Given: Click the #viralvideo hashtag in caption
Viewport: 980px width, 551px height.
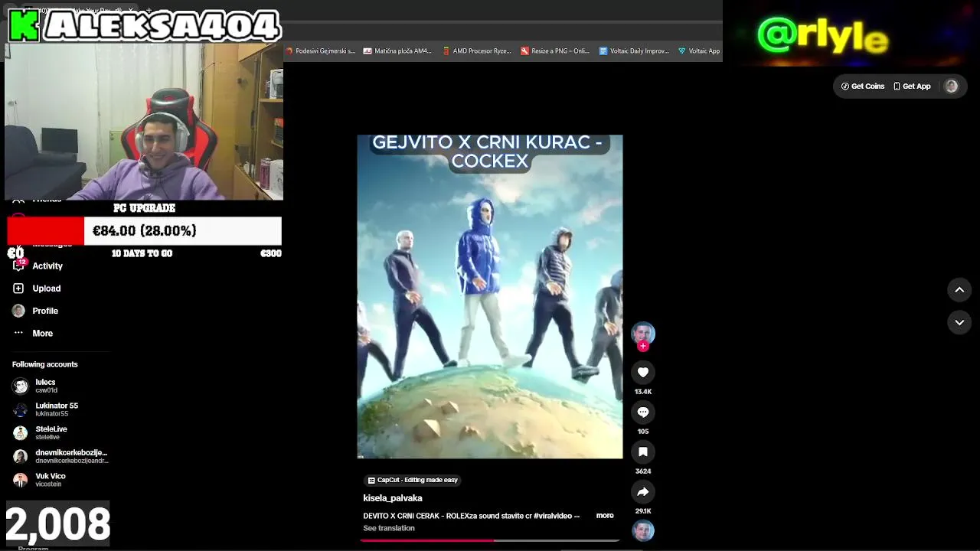Looking at the screenshot, I should tap(553, 516).
